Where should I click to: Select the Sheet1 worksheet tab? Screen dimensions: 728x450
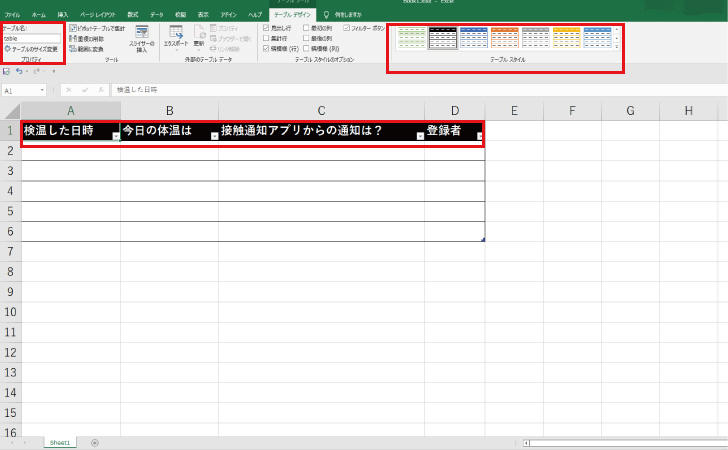tap(60, 443)
